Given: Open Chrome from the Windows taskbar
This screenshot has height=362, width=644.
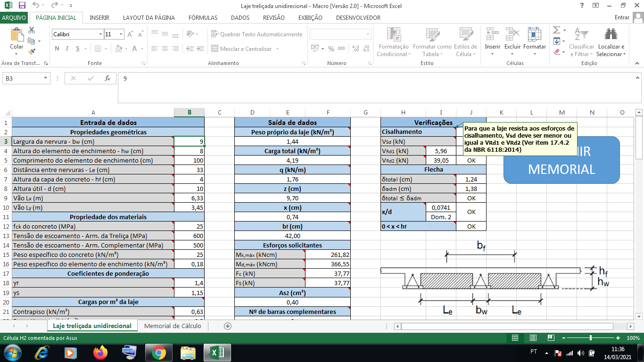Looking at the screenshot, I should 158,353.
